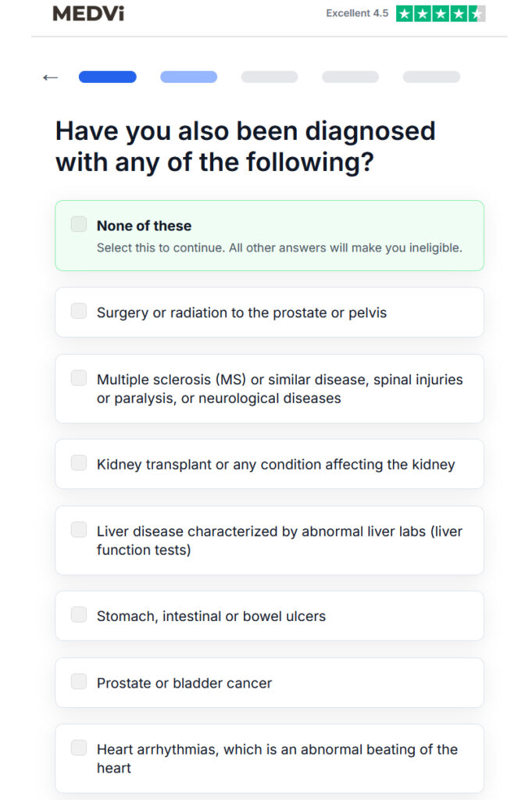Tick the Multiple sclerosis (MS) checkbox
The height and width of the screenshot is (800, 532).
pos(79,378)
